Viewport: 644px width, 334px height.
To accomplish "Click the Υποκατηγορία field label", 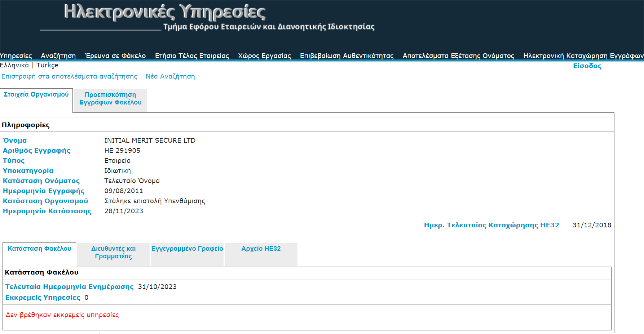I will point(28,171).
